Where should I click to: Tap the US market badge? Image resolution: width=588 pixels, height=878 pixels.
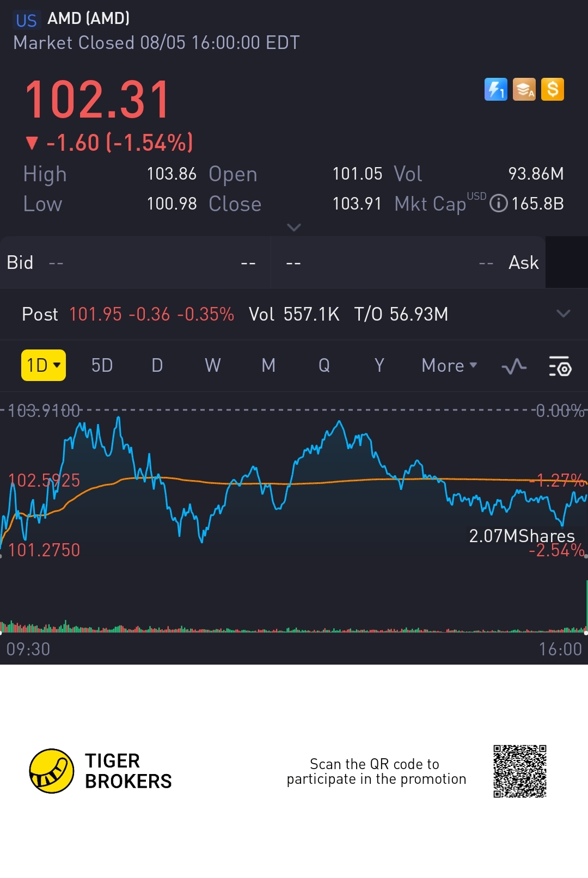tap(26, 20)
